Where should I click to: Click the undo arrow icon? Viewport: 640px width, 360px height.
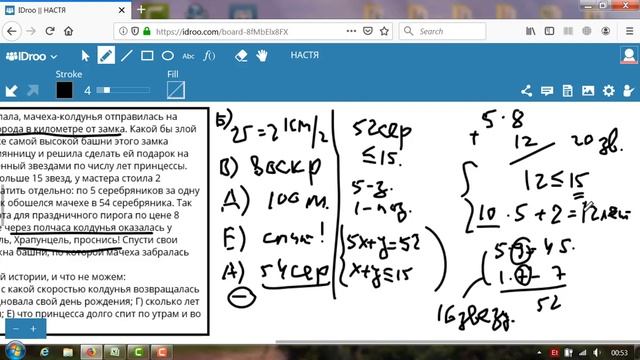[x=11, y=90]
